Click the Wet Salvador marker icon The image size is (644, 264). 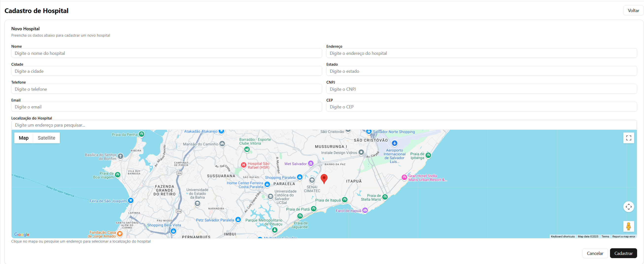click(311, 163)
